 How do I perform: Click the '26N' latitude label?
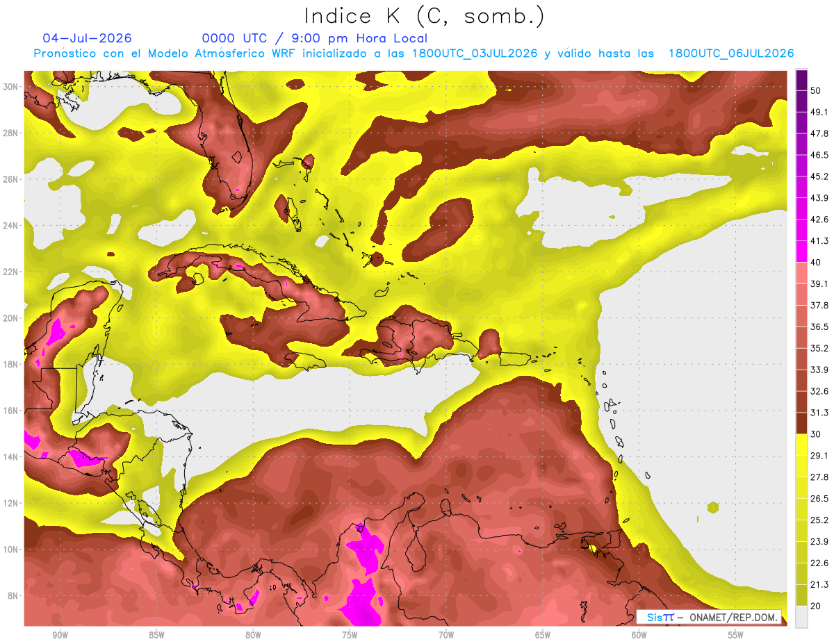point(11,179)
